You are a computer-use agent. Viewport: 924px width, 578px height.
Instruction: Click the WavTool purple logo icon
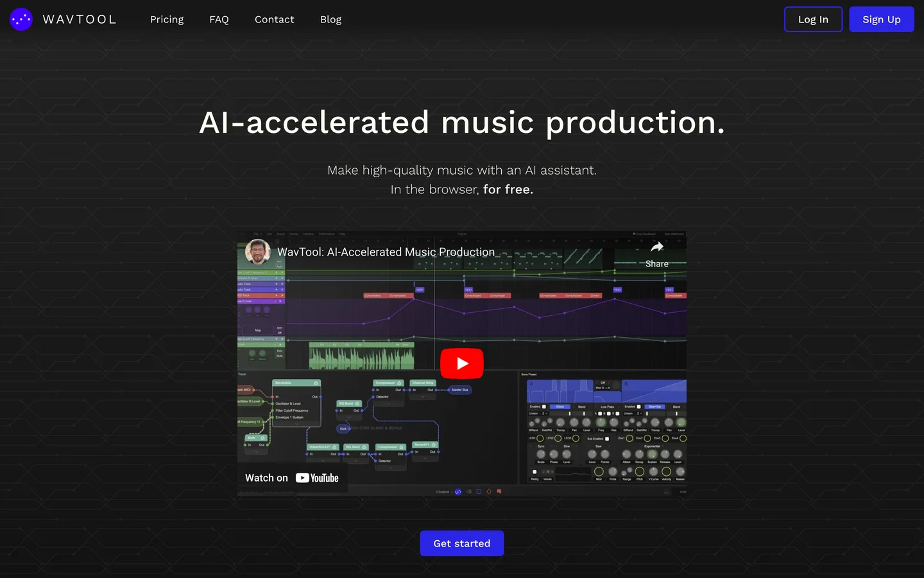(x=21, y=19)
